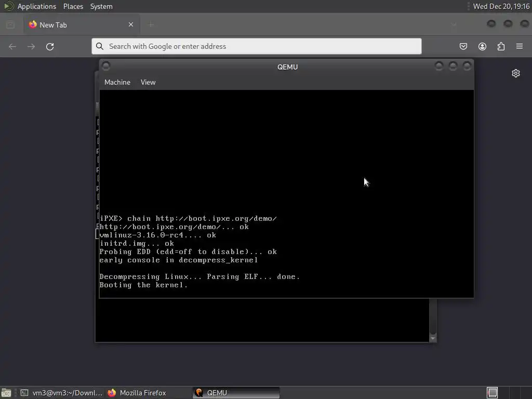Click the 'initrd.img... ok' line

(137, 243)
